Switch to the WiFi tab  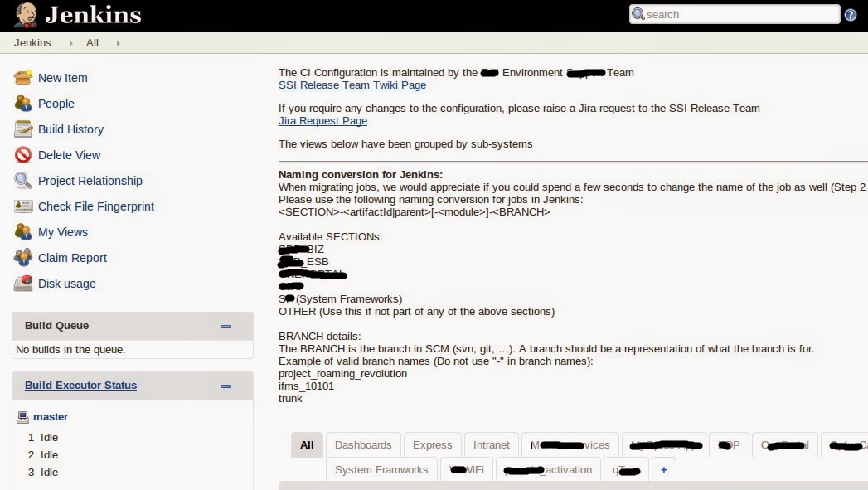click(x=466, y=470)
